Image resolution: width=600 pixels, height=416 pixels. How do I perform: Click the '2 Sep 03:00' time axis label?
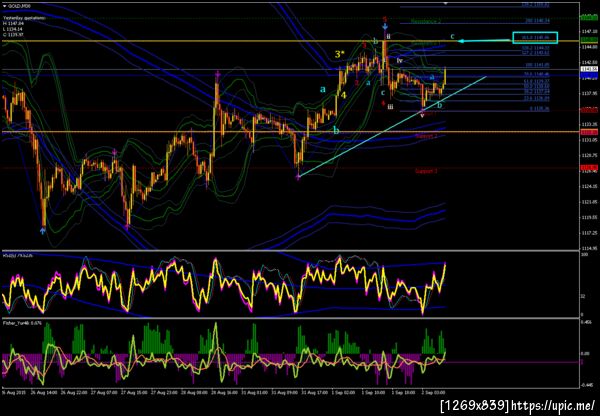[433, 392]
